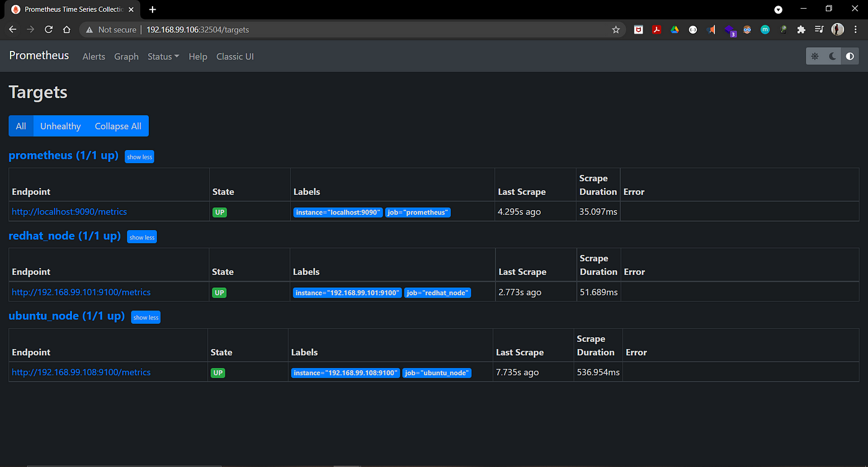
Task: Go back to the previous page
Action: coord(12,29)
